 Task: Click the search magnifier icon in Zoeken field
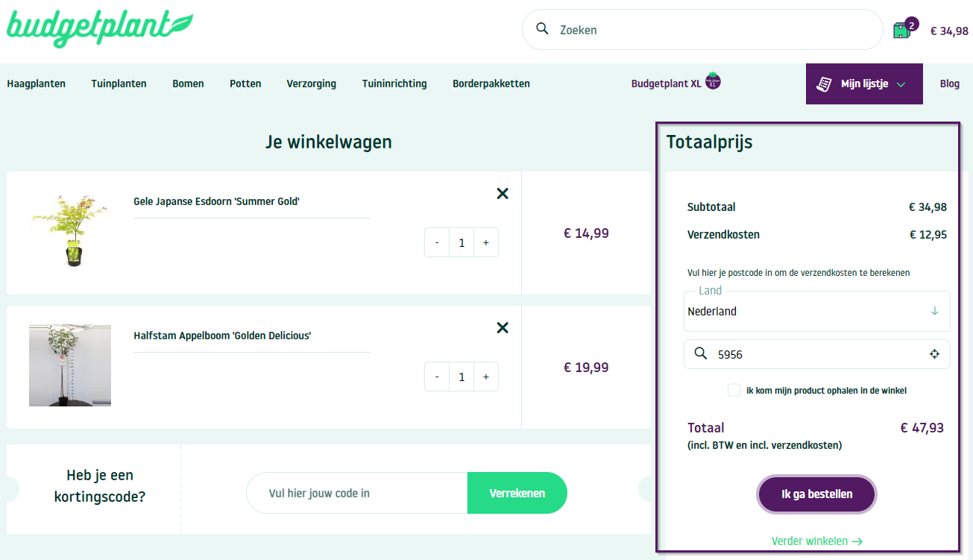pyautogui.click(x=542, y=29)
